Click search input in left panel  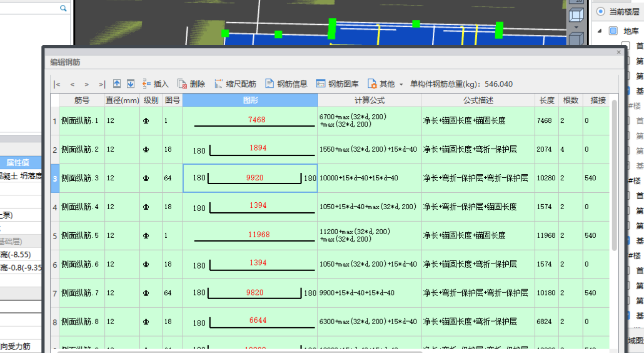(x=29, y=8)
